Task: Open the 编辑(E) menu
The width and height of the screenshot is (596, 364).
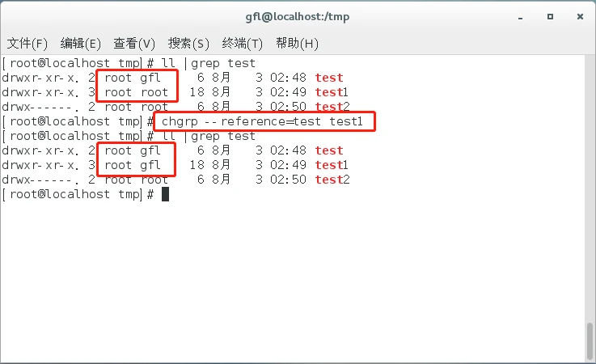Action: [x=81, y=43]
